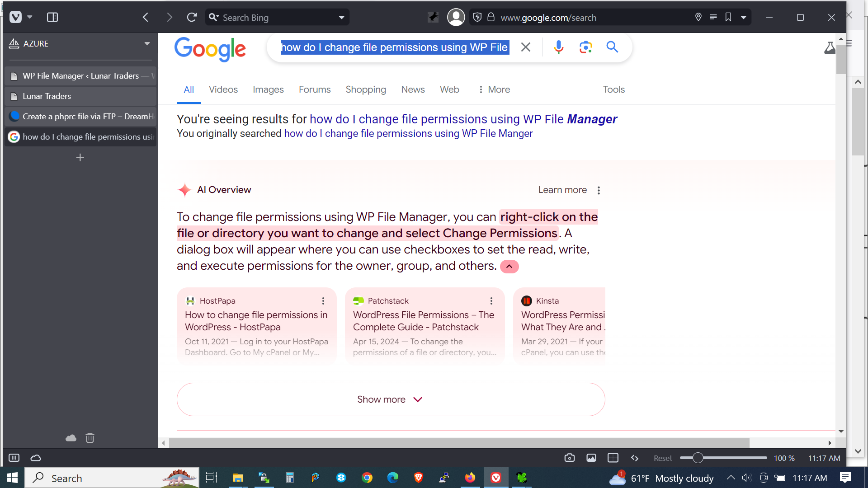Open page actions code icon
868x488 pixels.
[635, 458]
